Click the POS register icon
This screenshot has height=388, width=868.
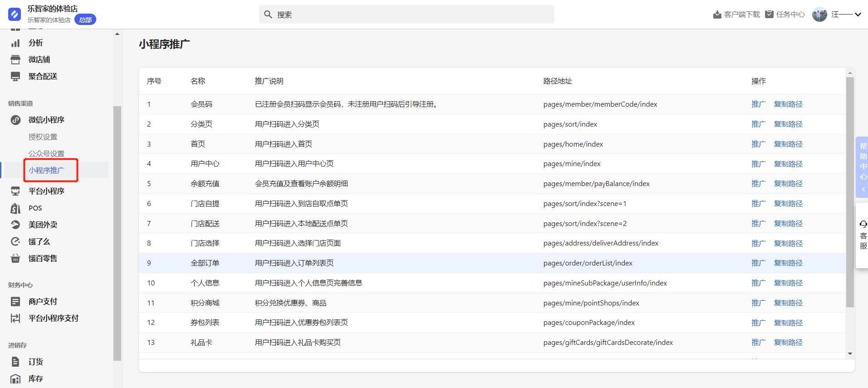point(15,208)
